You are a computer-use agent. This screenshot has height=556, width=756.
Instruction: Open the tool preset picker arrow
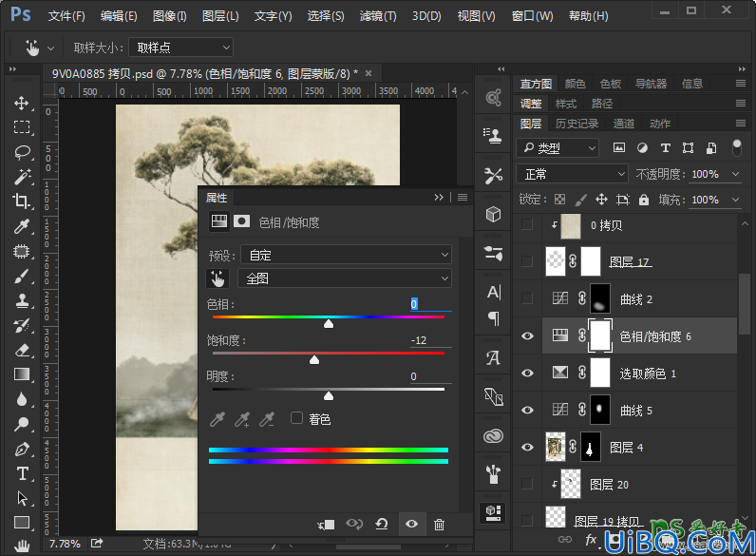point(50,48)
